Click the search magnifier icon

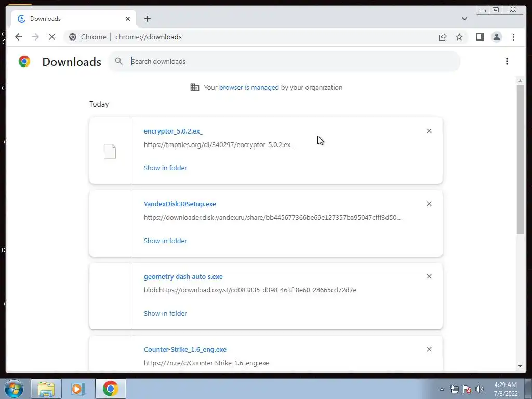coord(118,61)
